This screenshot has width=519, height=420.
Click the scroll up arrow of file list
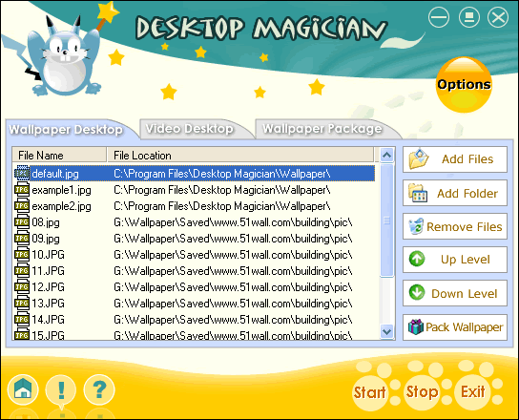pos(386,155)
